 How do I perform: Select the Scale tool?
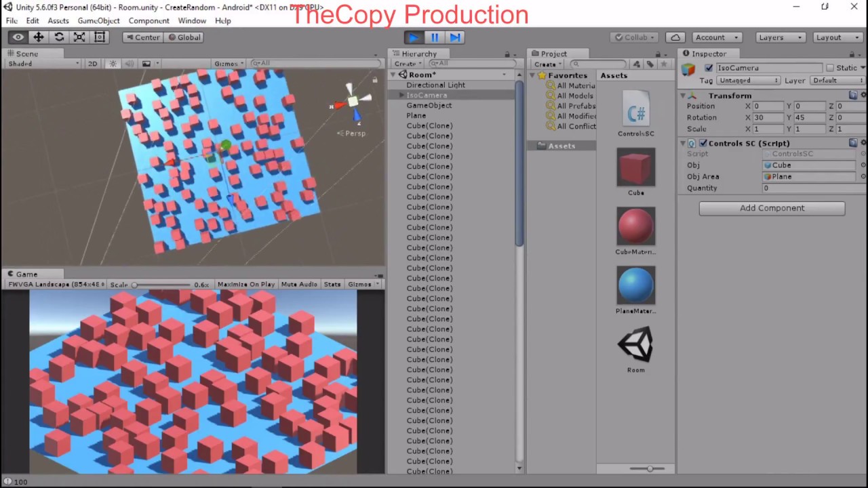79,37
